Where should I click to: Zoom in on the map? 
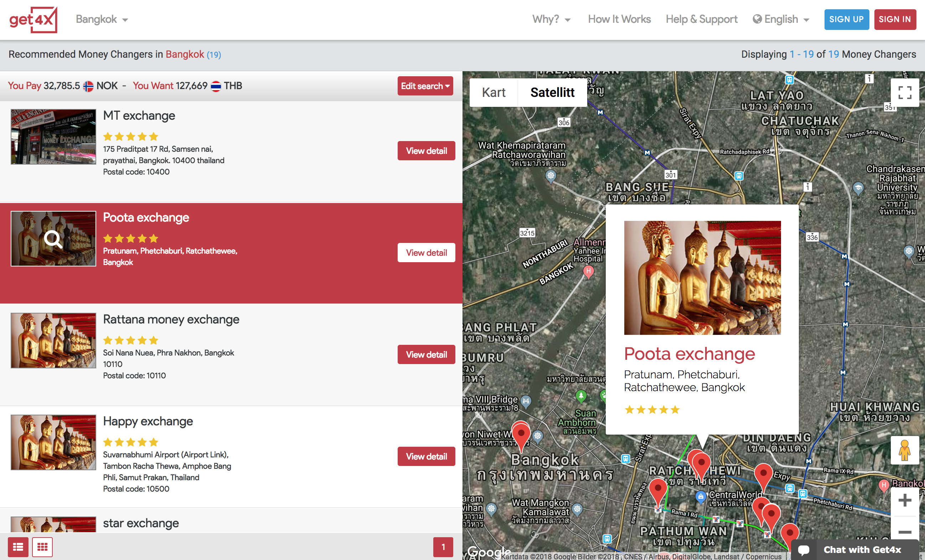click(x=905, y=500)
